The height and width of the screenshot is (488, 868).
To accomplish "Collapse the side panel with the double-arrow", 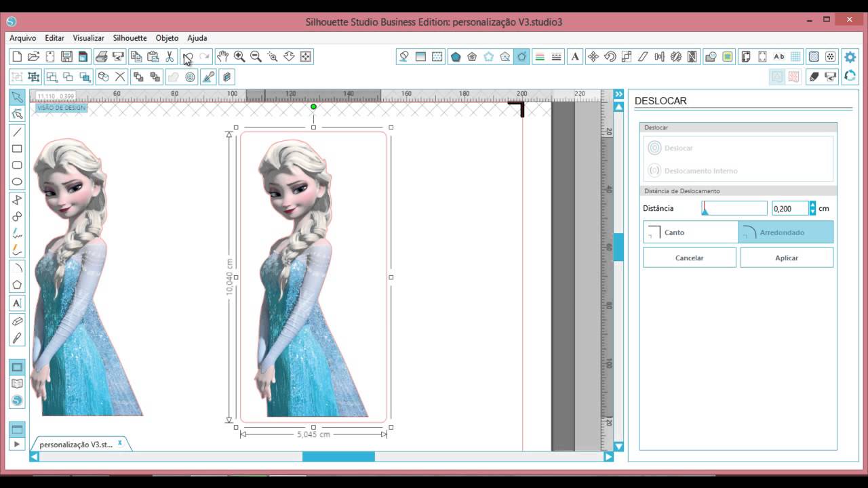I will 618,94.
